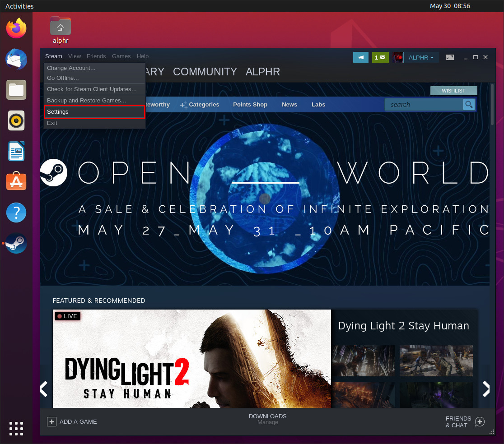Click the Steam icon in the dock
Image resolution: width=504 pixels, height=444 pixels.
pyautogui.click(x=16, y=243)
